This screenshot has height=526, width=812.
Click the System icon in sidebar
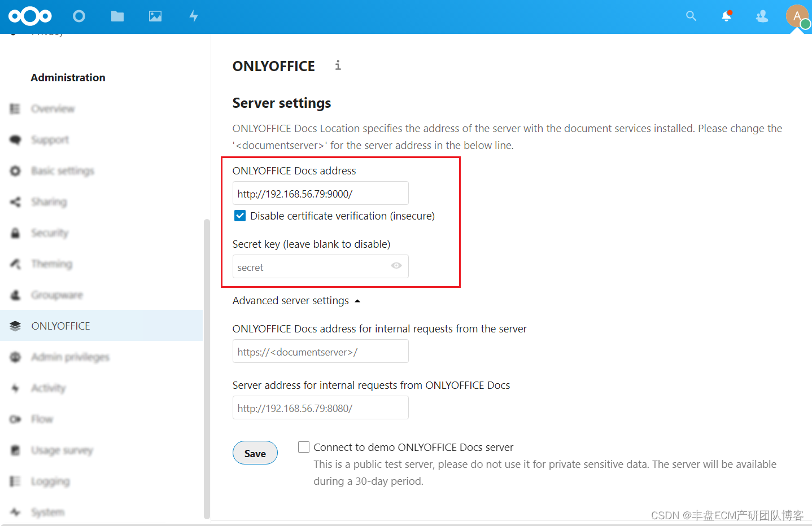(x=15, y=512)
